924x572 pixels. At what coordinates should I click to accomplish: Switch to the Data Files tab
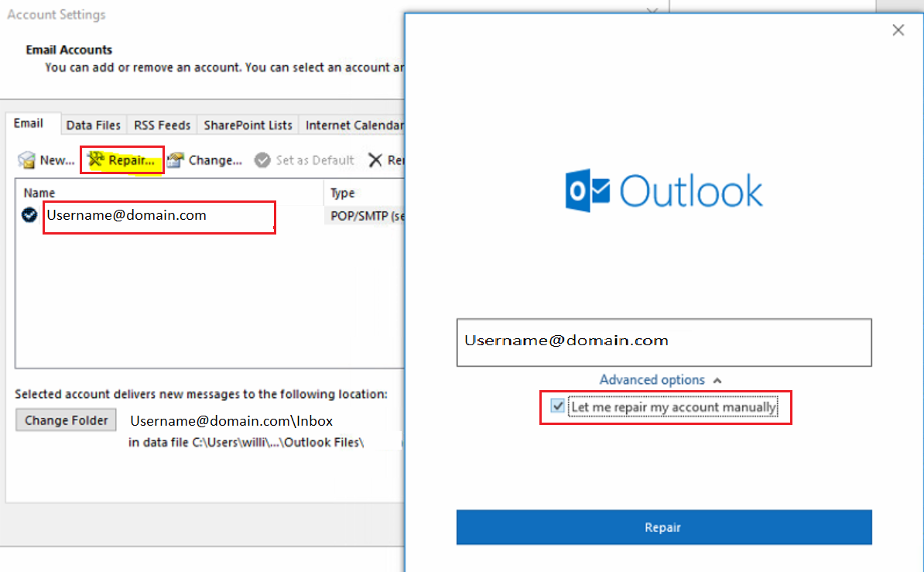(x=93, y=125)
